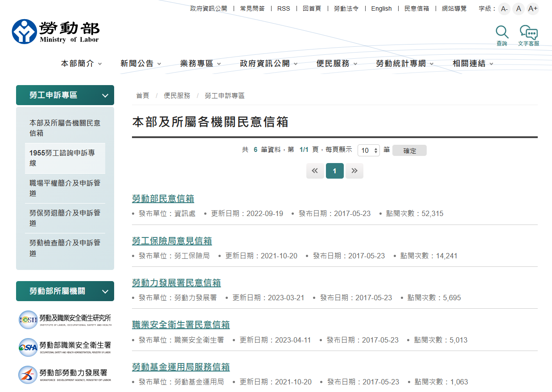This screenshot has height=392, width=552.
Task: Open 勞工保險局意見信箱 link
Action: pos(172,241)
